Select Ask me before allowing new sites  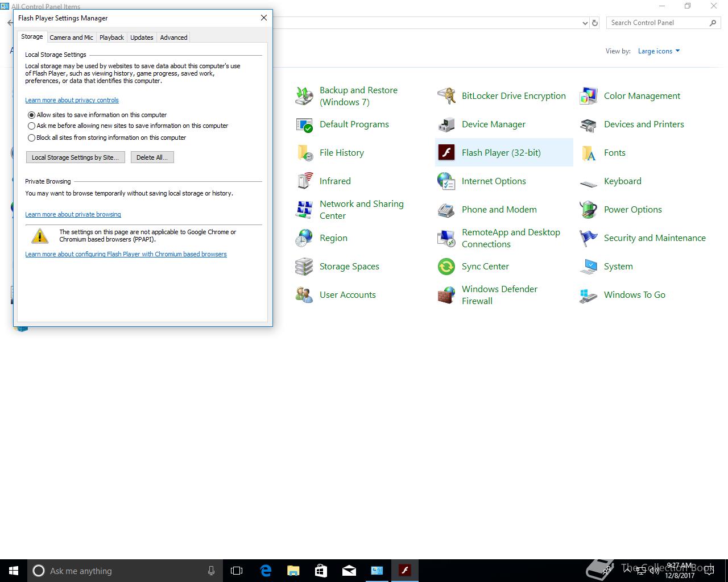[32, 126]
